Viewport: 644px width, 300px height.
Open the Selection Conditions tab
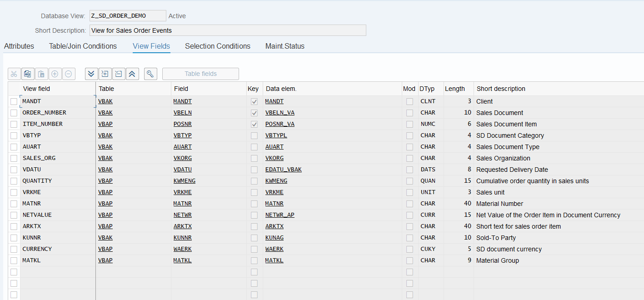pos(218,46)
